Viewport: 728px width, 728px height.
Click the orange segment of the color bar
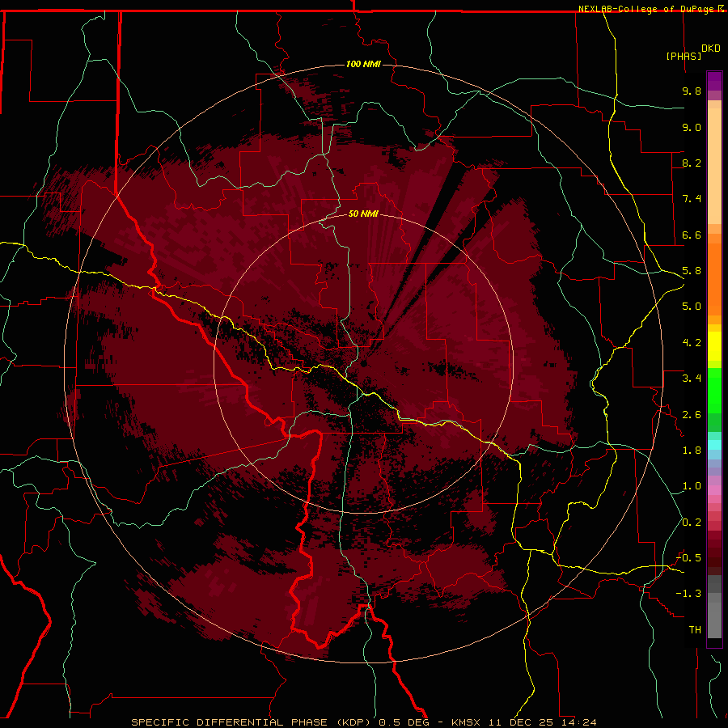[714, 280]
